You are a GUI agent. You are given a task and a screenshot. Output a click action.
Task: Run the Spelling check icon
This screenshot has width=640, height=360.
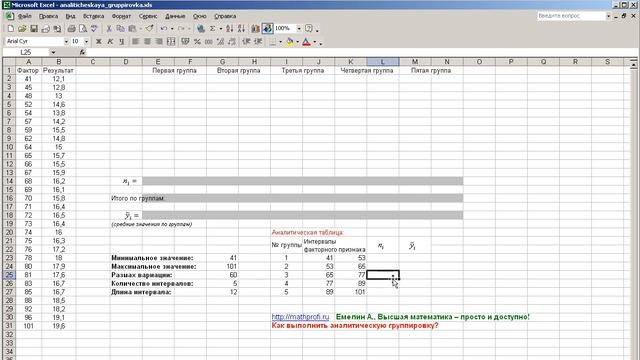click(x=94, y=29)
